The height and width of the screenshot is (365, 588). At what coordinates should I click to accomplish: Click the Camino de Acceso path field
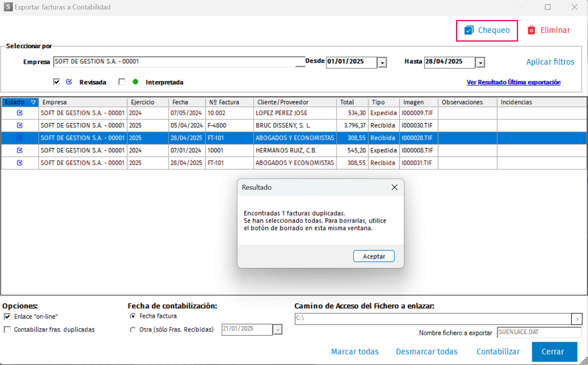433,319
